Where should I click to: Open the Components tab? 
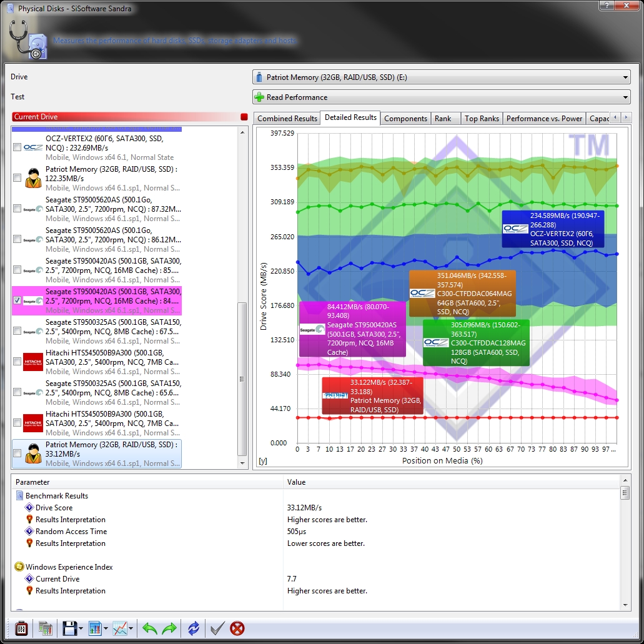(405, 119)
